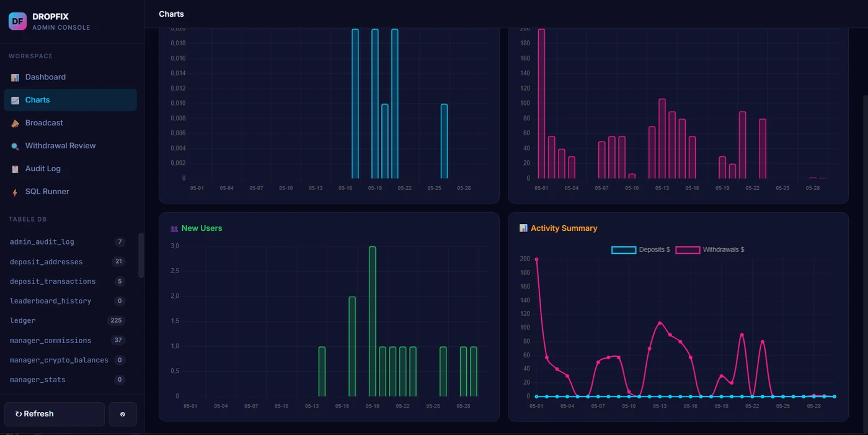Click the DF logo icon
This screenshot has width=868, height=435.
(x=17, y=21)
